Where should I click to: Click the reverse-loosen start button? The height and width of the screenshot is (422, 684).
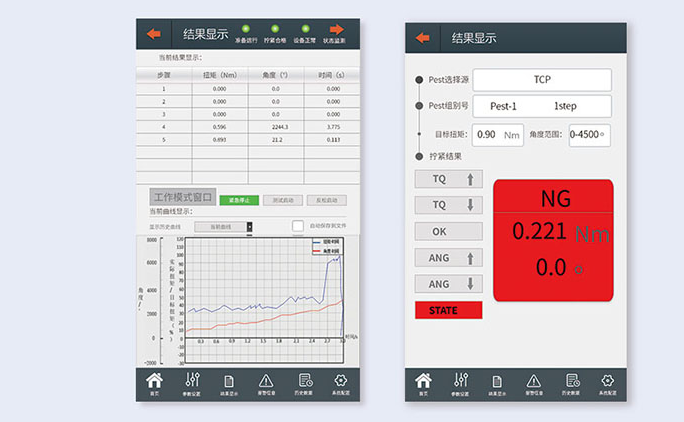click(327, 200)
